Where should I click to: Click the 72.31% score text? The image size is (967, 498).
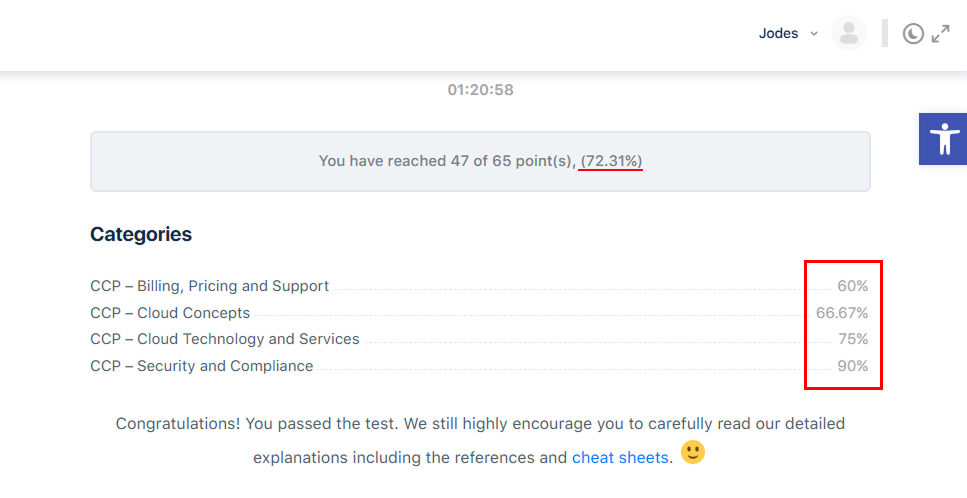coord(611,161)
